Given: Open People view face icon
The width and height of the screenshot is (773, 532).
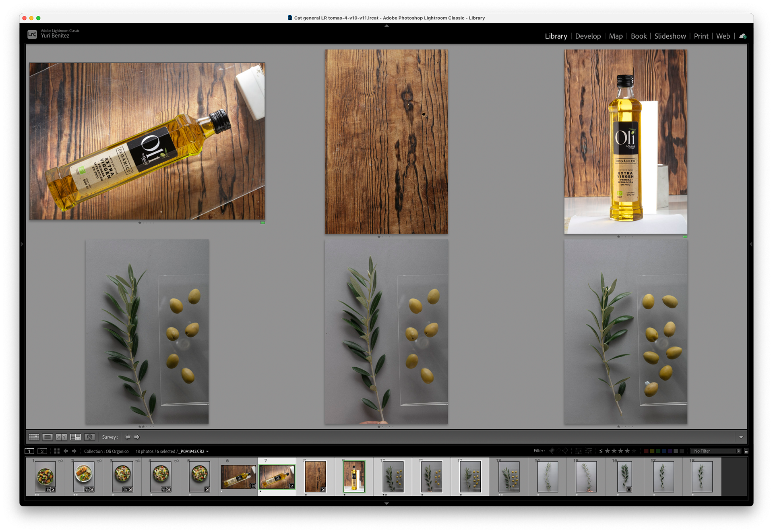Looking at the screenshot, I should pyautogui.click(x=89, y=437).
